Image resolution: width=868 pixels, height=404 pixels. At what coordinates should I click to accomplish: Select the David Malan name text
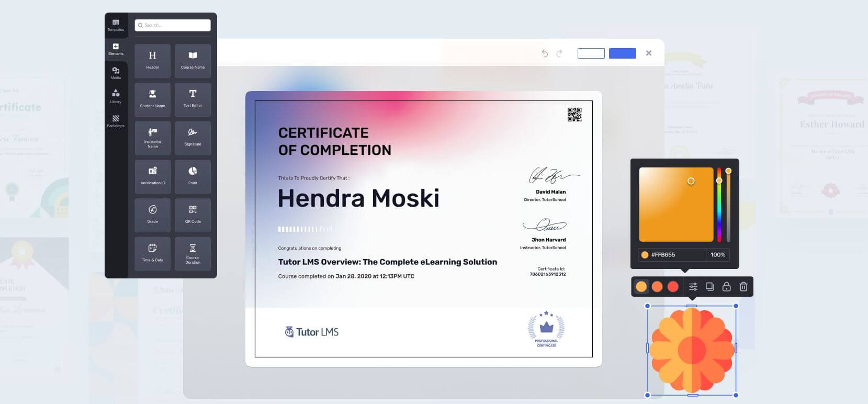pos(550,192)
